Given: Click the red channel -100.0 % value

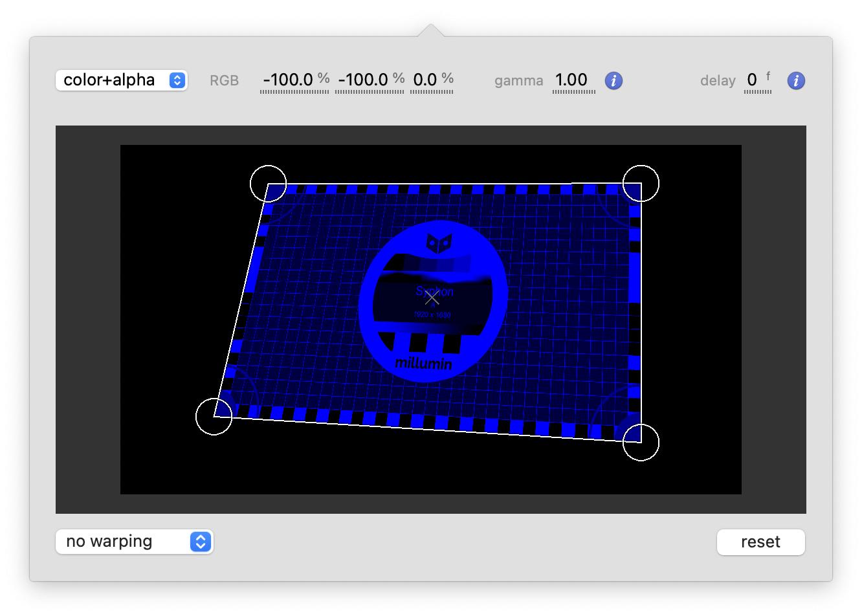Looking at the screenshot, I should 288,80.
